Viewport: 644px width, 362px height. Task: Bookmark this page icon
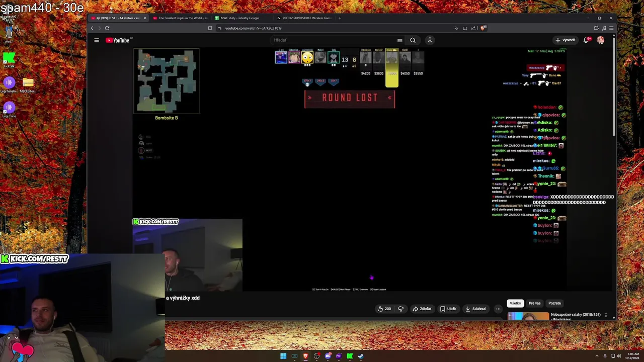pyautogui.click(x=210, y=28)
